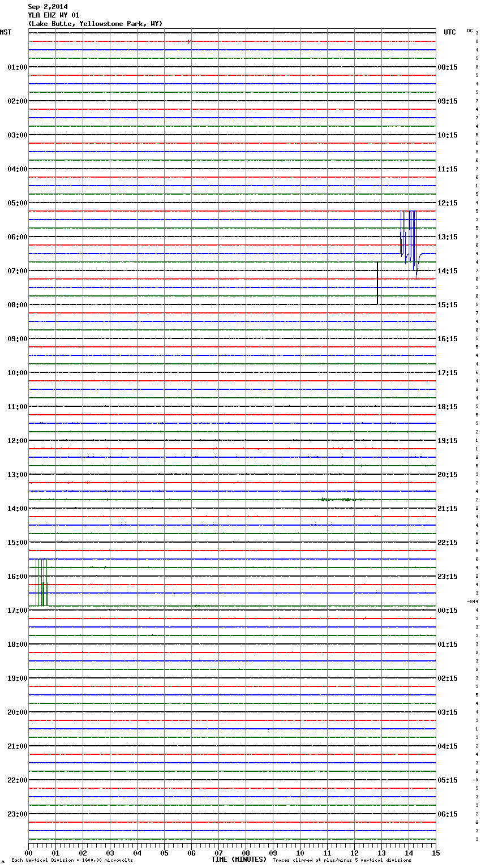The image size is (481, 868).
Task: Click the 14:15 UTC time label
Action: point(448,271)
